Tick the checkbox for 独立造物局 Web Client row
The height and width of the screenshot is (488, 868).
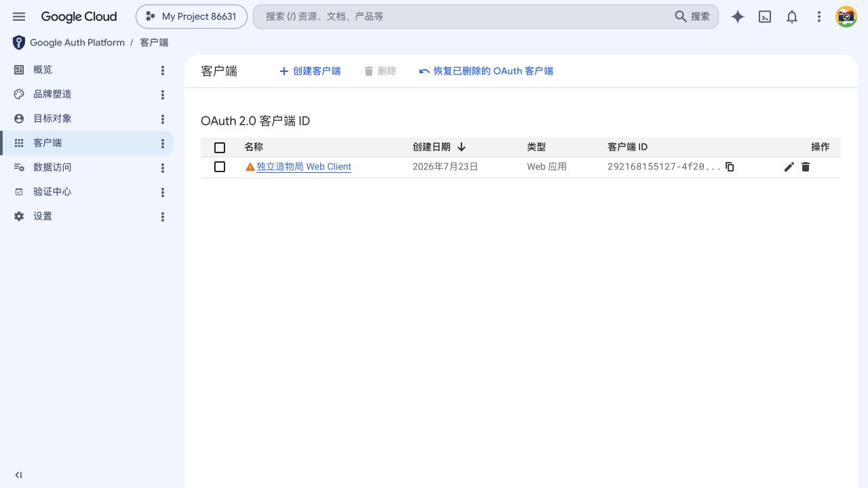click(220, 167)
